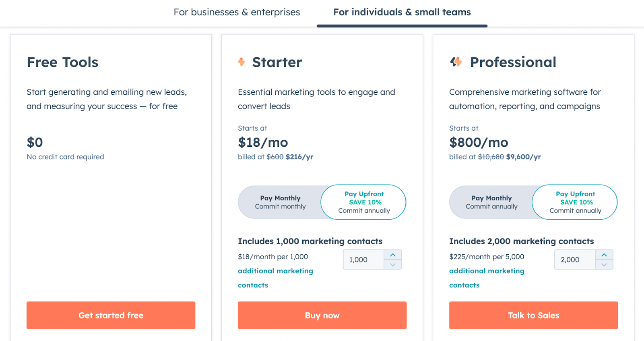Open For individuals & small teams tab

(402, 12)
